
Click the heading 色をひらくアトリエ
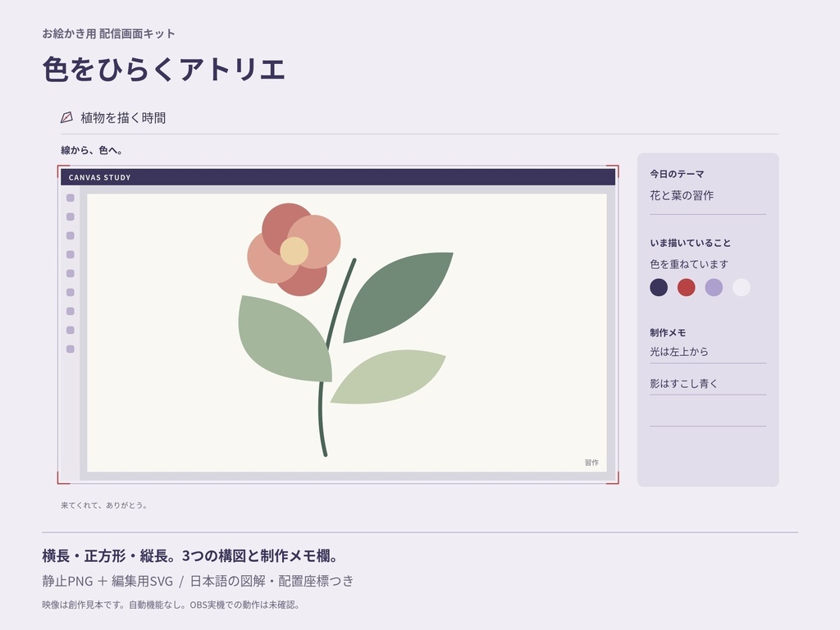(163, 69)
